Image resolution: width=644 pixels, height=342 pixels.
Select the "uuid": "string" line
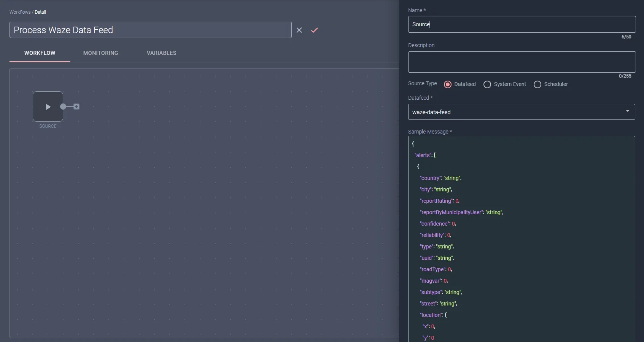437,258
